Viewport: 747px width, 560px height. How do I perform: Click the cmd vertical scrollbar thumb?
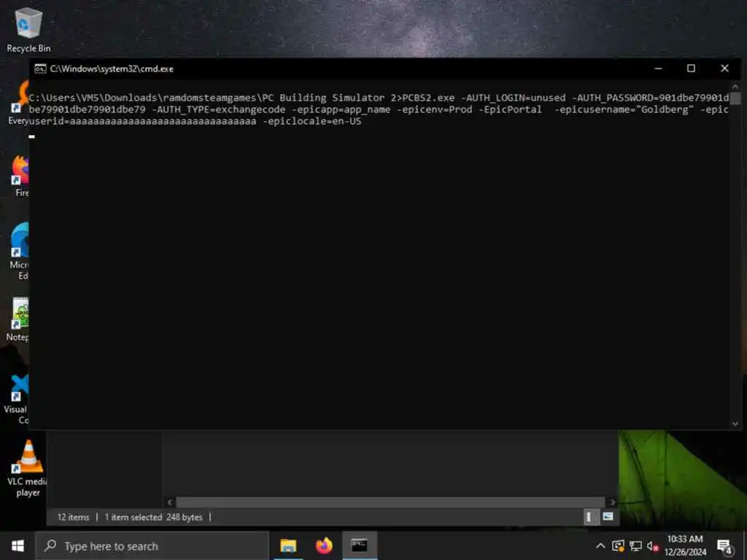point(735,98)
